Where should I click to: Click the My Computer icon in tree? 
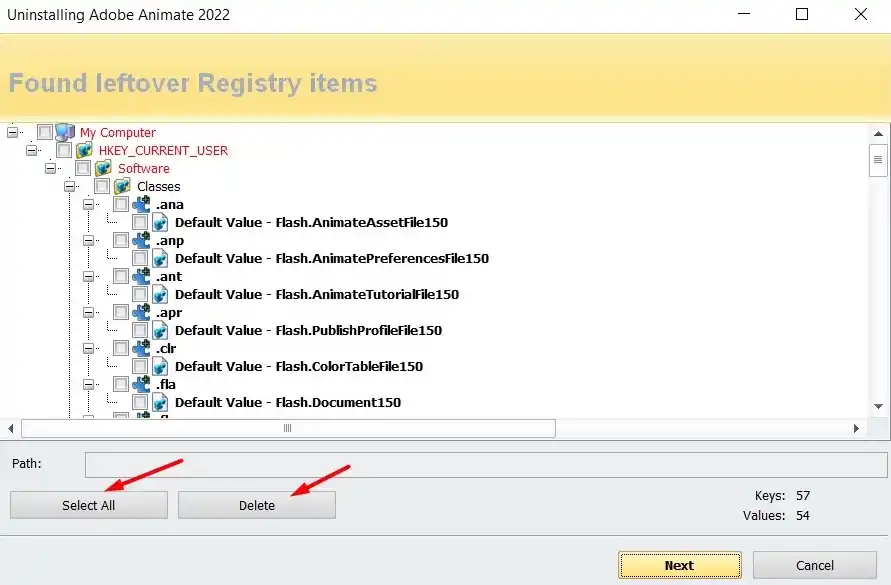pos(65,132)
